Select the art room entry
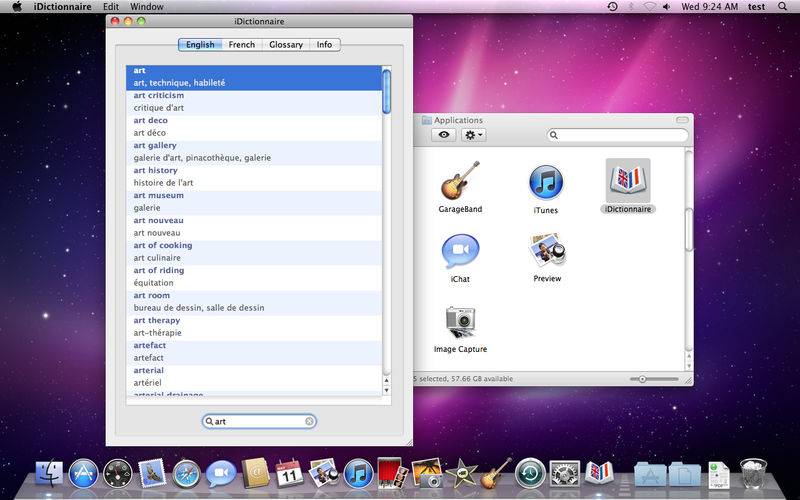Viewport: 800px width, 500px height. click(x=254, y=302)
